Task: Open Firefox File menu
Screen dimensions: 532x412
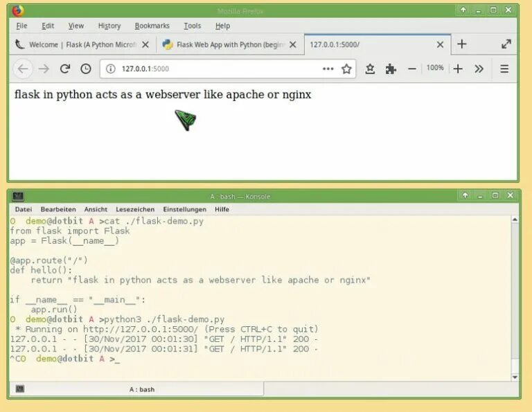Action: pos(21,26)
